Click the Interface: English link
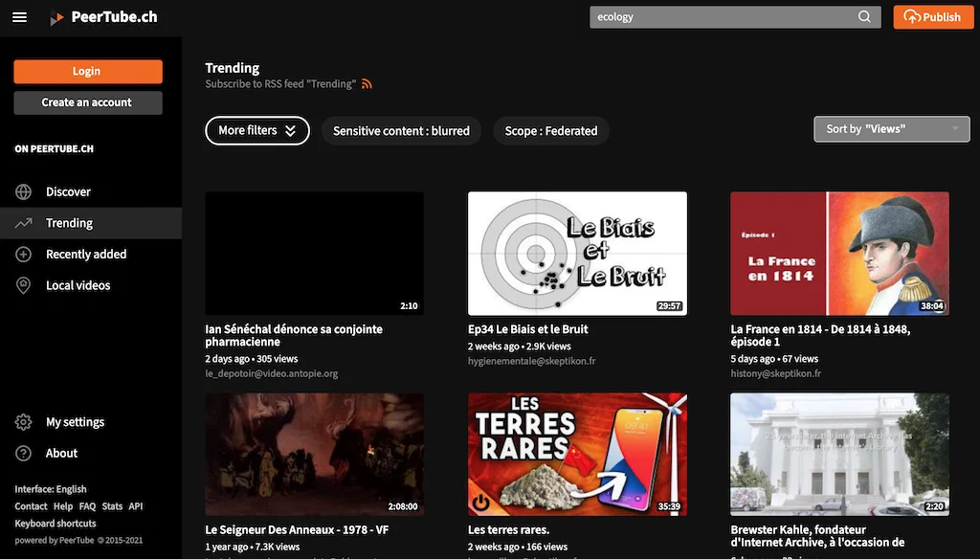Screen dimensions: 980x559 click(x=51, y=489)
